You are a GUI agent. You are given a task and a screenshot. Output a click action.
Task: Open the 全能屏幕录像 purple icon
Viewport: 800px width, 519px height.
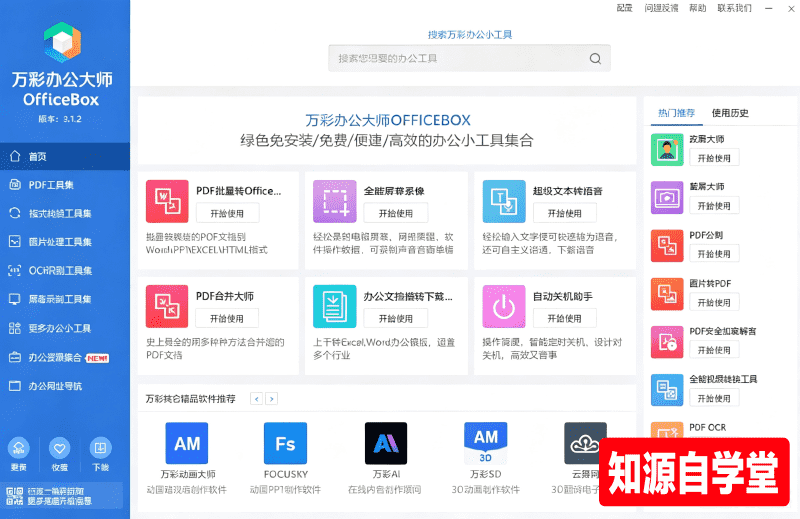[x=335, y=201]
